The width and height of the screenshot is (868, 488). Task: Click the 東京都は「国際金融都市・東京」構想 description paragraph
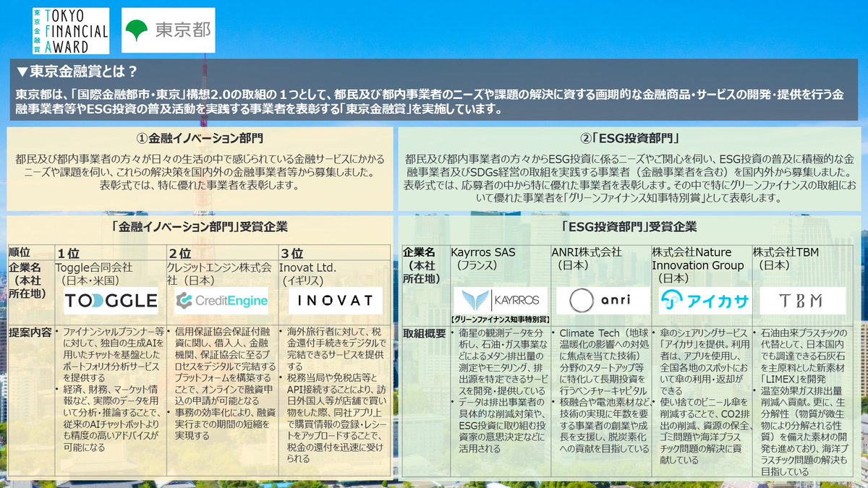[430, 102]
